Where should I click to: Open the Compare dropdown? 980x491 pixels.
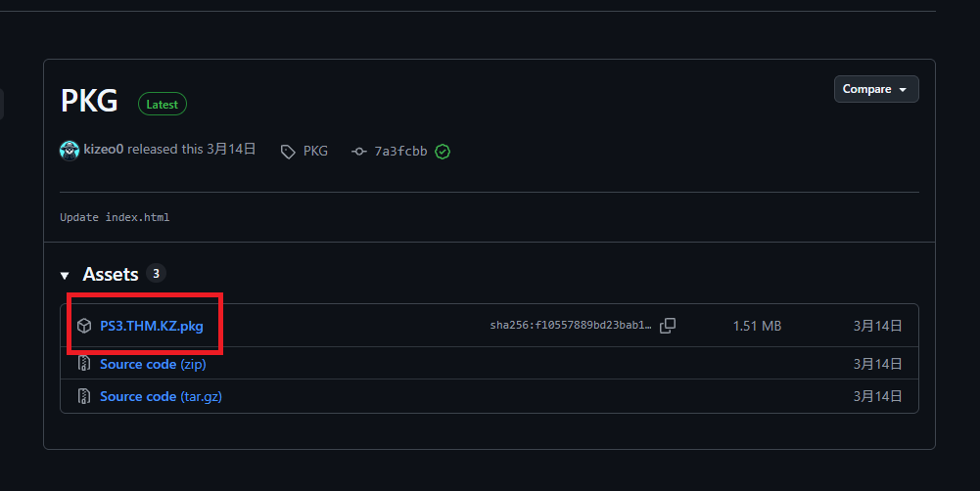pos(876,89)
